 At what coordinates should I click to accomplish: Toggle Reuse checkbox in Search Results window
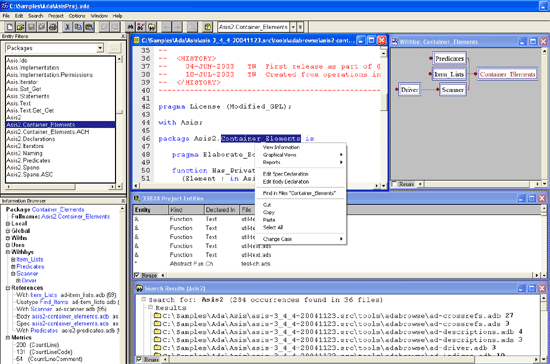click(139, 359)
